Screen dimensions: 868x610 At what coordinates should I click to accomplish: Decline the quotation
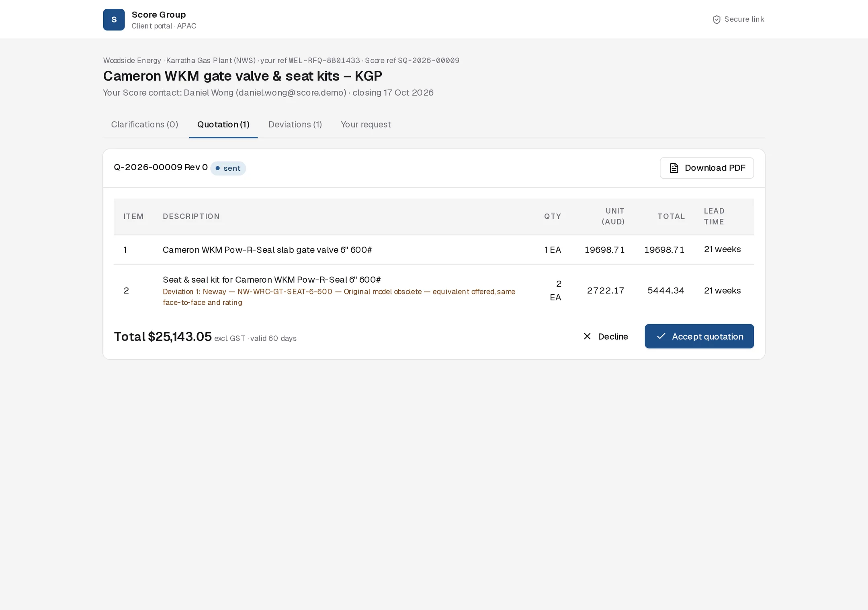pyautogui.click(x=605, y=337)
